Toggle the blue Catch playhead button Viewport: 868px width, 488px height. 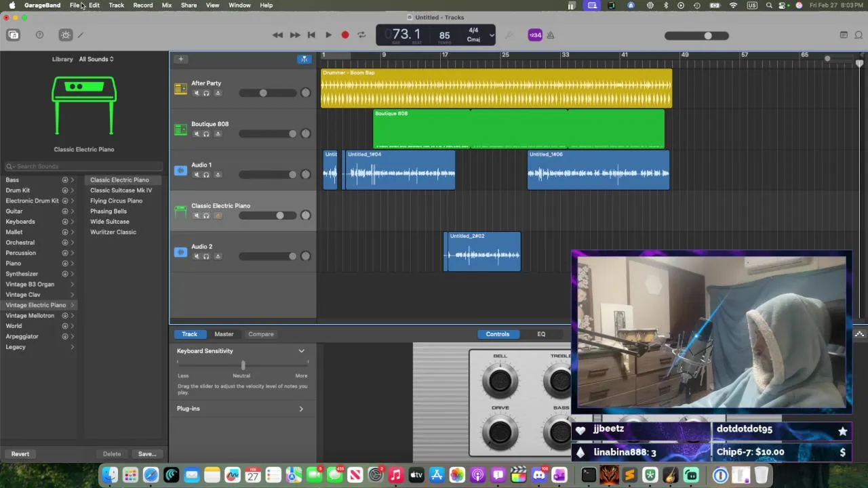click(304, 59)
